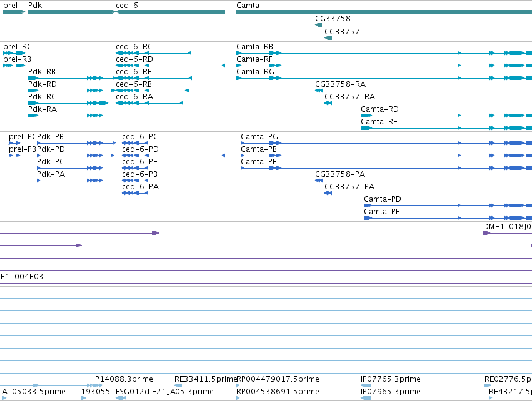The width and height of the screenshot is (532, 401).
Task: Click the prel-RC transcript label
Action: [x=18, y=47]
